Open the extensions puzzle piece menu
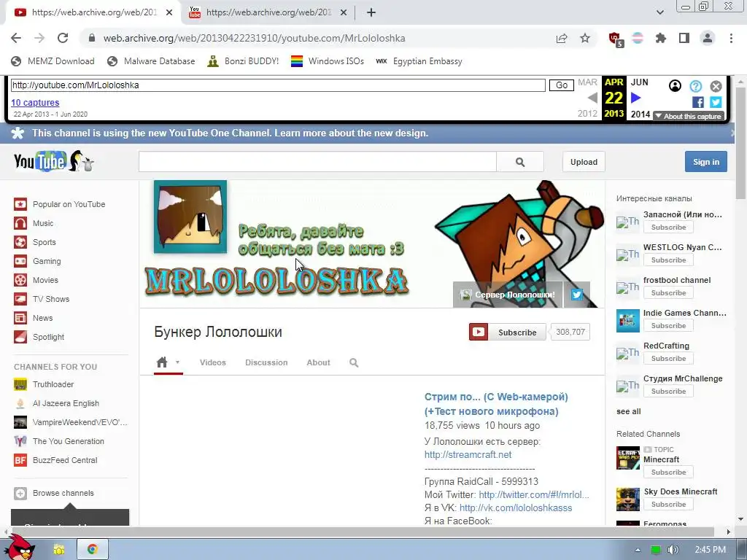 (661, 38)
